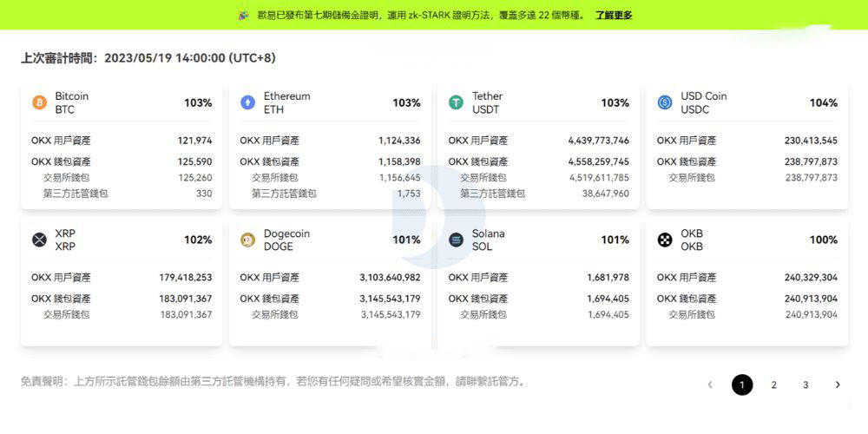Viewport: 868px width, 434px height.
Task: Click the Ethereum ETH card title
Action: 286,103
